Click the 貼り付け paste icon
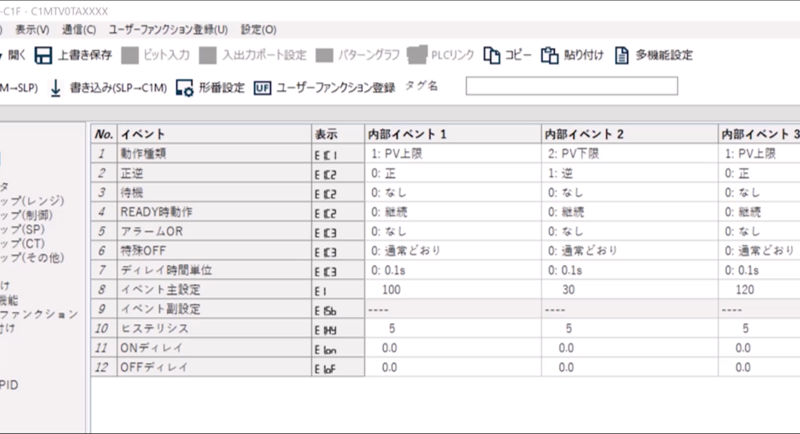 tap(549, 55)
